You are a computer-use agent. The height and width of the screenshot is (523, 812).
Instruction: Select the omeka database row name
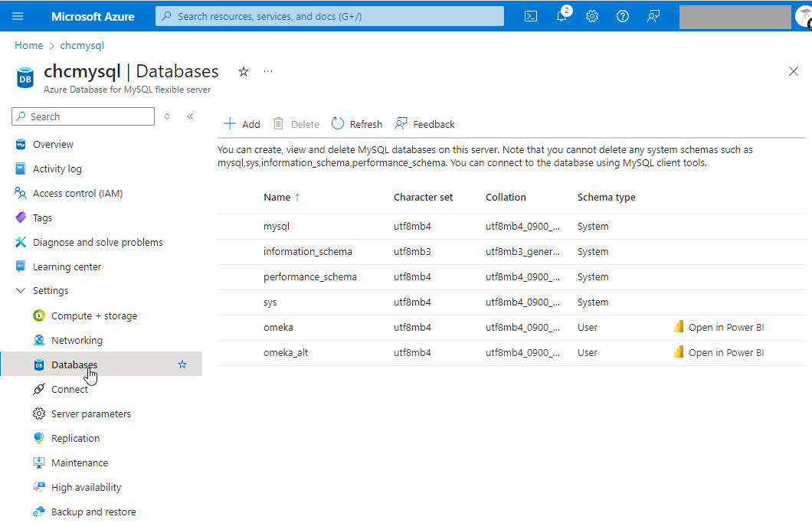click(x=278, y=327)
